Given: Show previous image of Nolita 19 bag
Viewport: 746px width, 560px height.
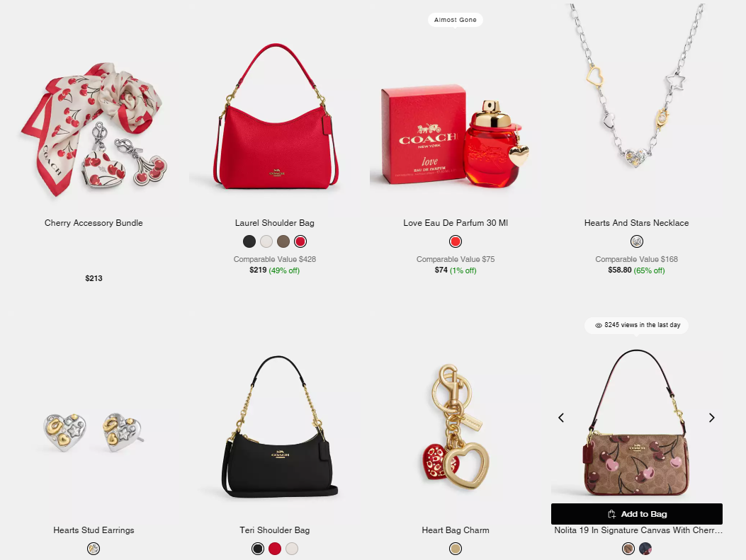Looking at the screenshot, I should pos(561,418).
